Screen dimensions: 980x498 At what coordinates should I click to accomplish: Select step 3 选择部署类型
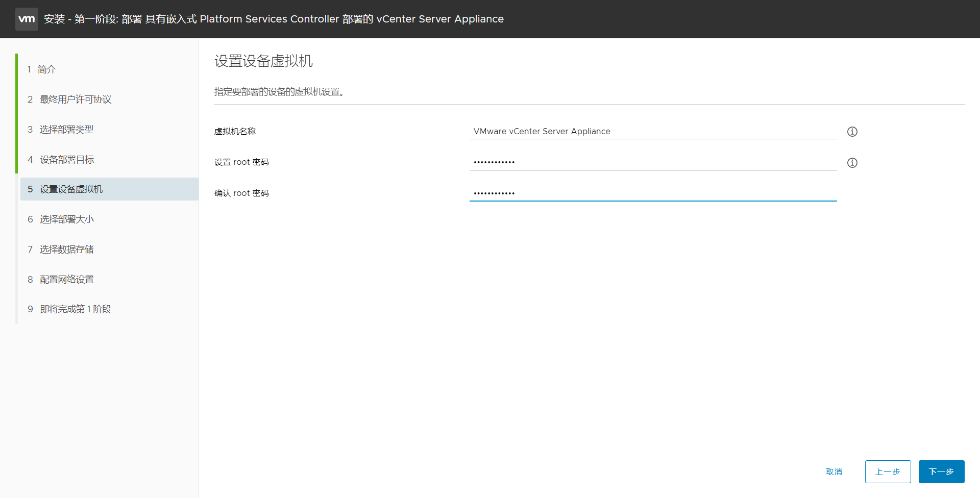61,130
